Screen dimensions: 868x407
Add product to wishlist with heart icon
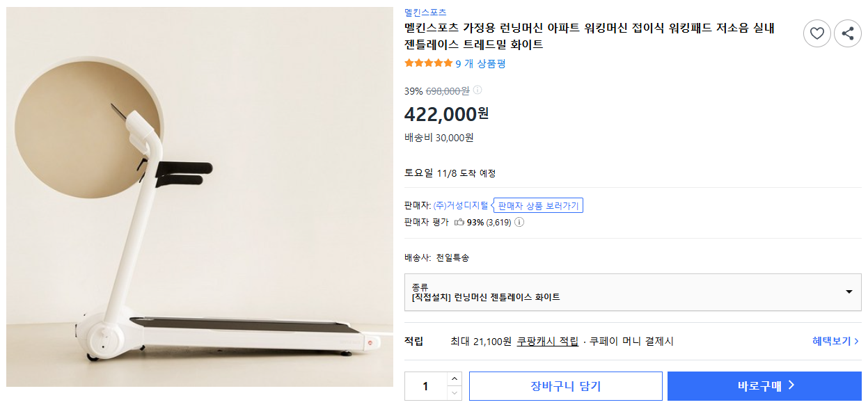816,33
